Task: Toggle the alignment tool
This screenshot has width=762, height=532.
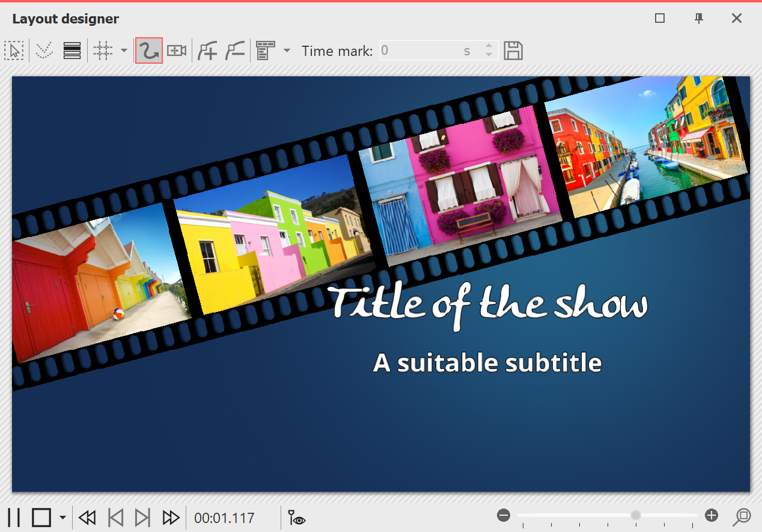Action: pyautogui.click(x=72, y=50)
